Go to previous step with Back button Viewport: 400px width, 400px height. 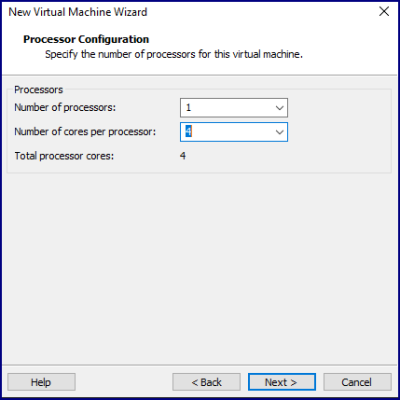206,382
